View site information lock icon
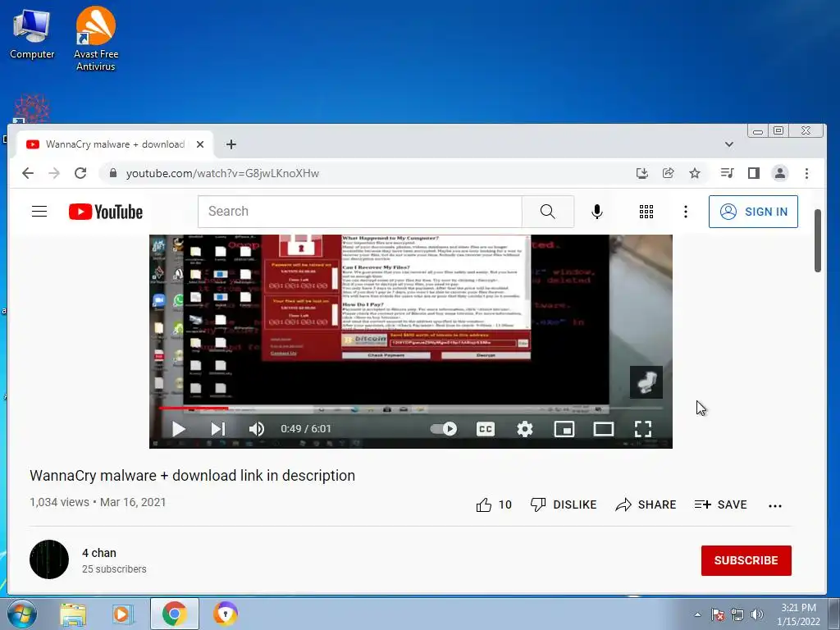This screenshot has width=840, height=630. [113, 173]
